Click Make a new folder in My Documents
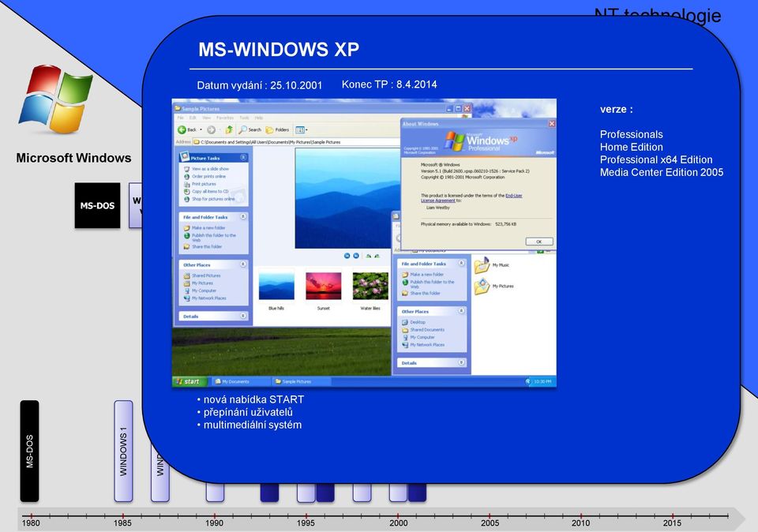The image size is (758, 532). pyautogui.click(x=427, y=275)
